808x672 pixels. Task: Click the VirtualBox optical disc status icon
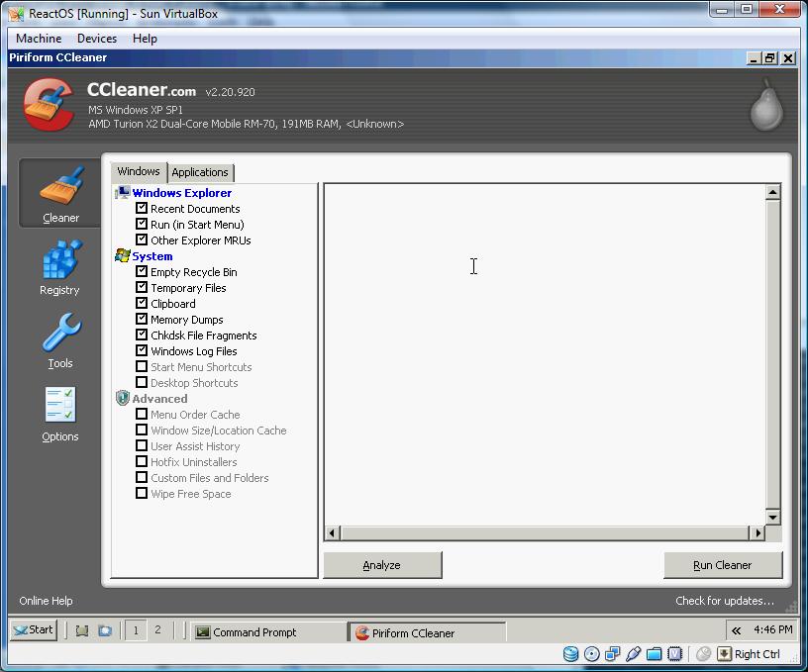click(x=592, y=654)
